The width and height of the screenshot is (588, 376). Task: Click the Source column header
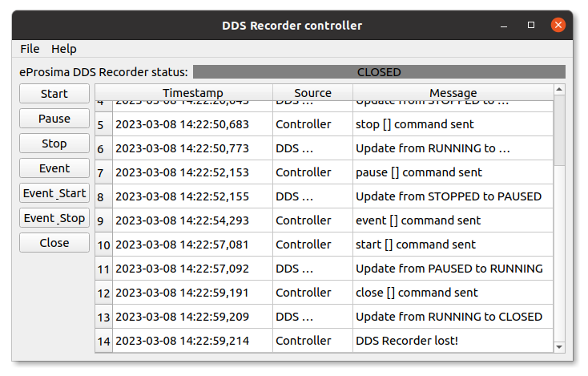click(312, 92)
